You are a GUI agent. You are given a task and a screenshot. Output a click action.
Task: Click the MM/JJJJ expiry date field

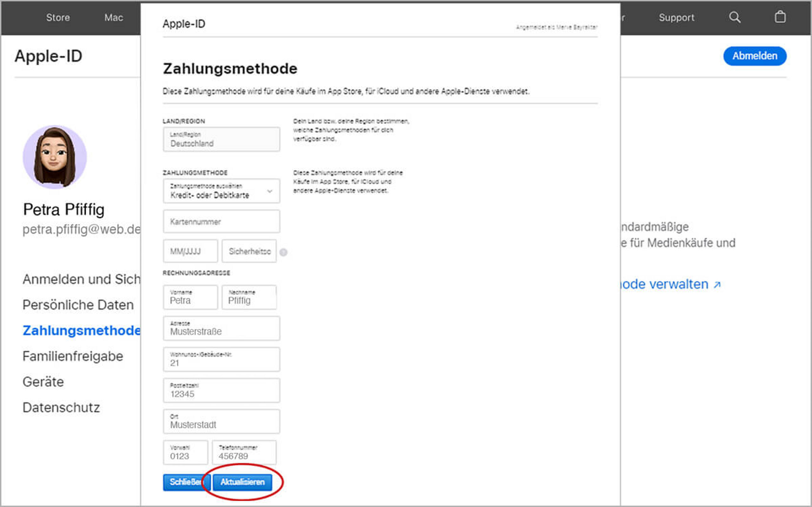[190, 251]
